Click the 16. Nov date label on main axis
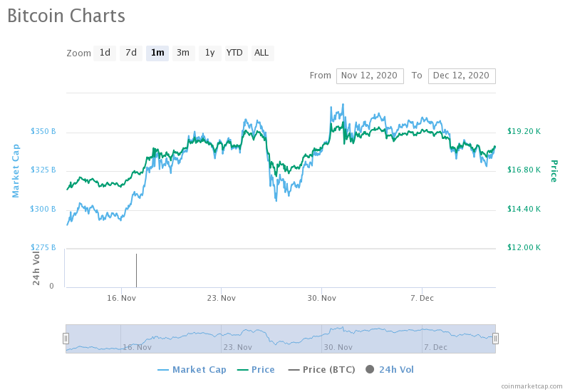570x392 pixels. 121,298
